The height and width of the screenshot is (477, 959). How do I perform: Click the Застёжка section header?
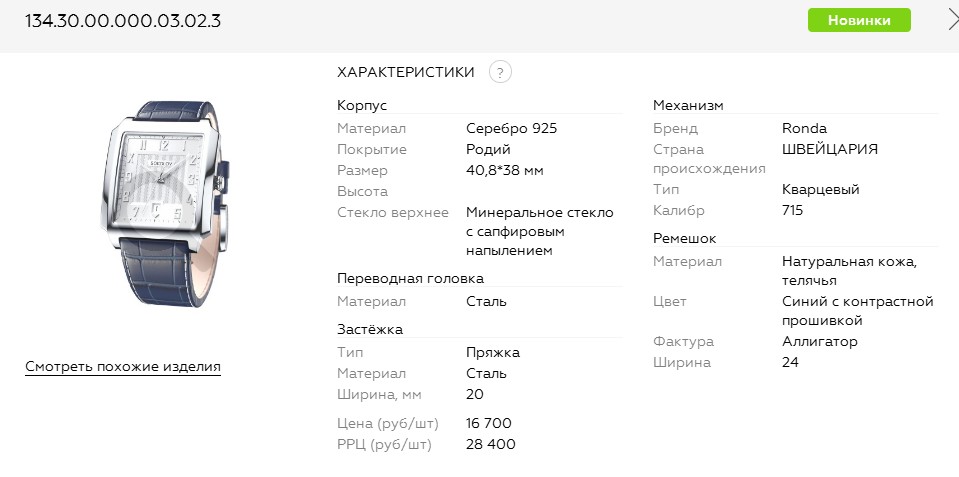[x=370, y=329]
